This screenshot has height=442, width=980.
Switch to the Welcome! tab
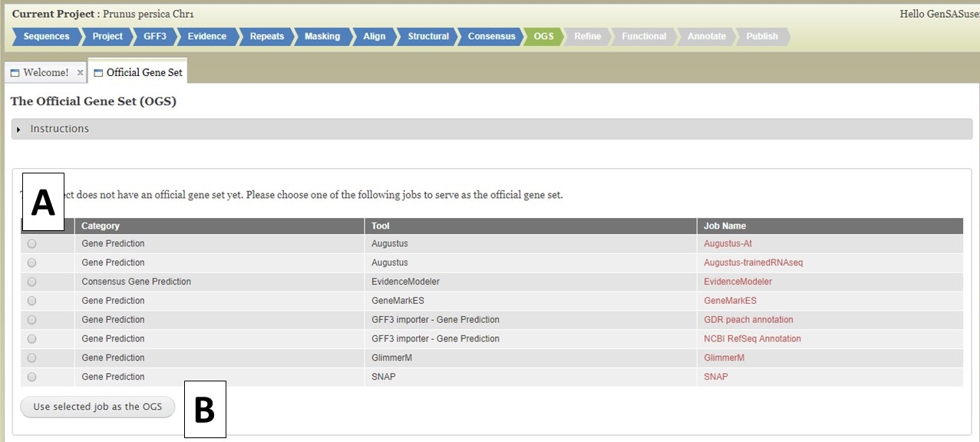[x=45, y=73]
